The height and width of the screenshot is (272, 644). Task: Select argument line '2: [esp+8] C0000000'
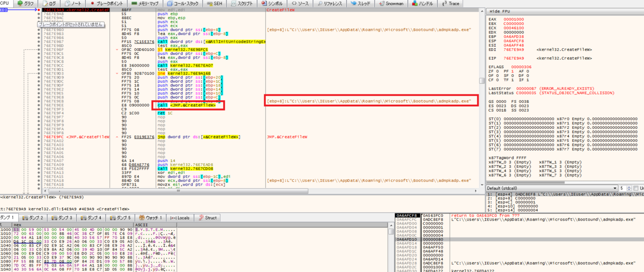(511, 197)
